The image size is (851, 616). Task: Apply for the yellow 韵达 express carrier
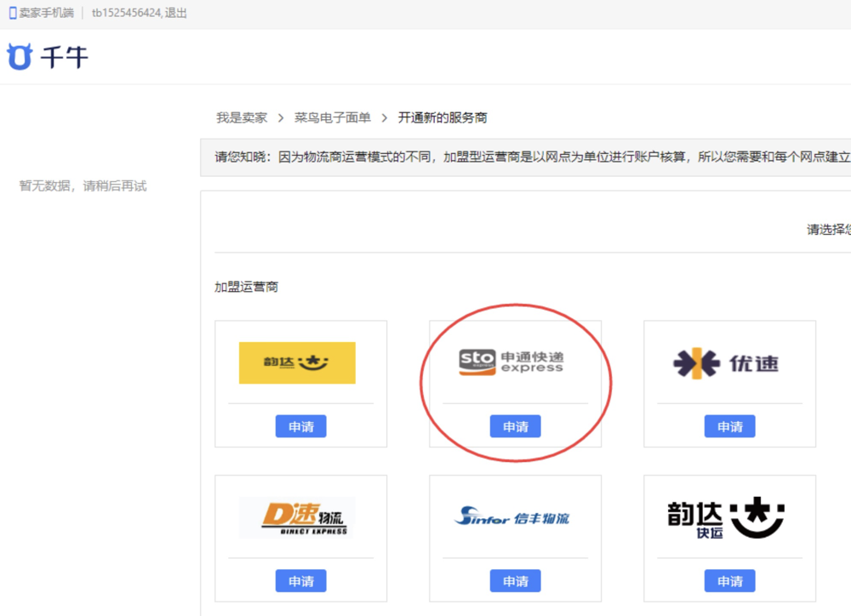300,426
